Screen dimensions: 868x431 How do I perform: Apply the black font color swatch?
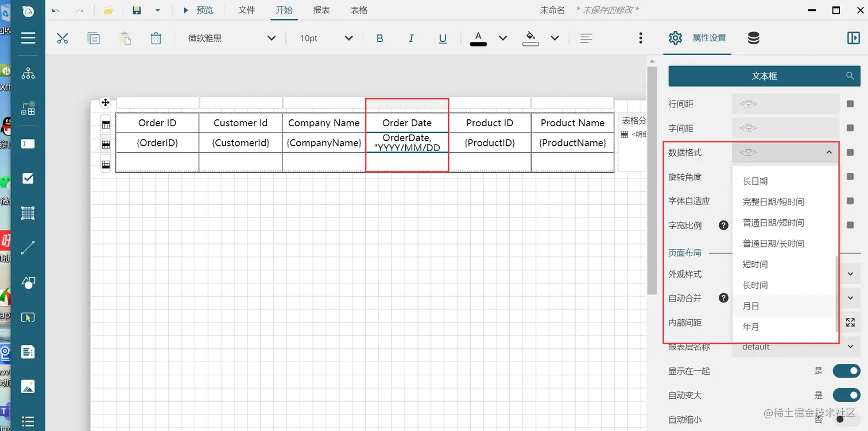point(478,38)
